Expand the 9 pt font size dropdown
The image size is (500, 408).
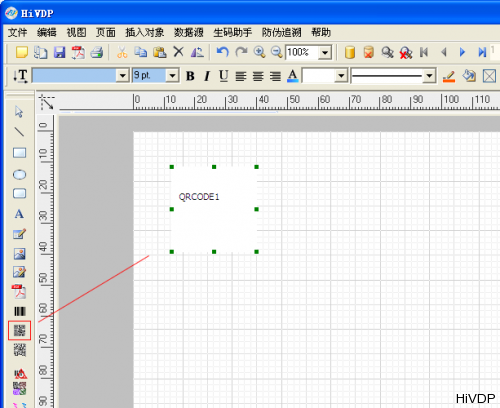(x=172, y=76)
